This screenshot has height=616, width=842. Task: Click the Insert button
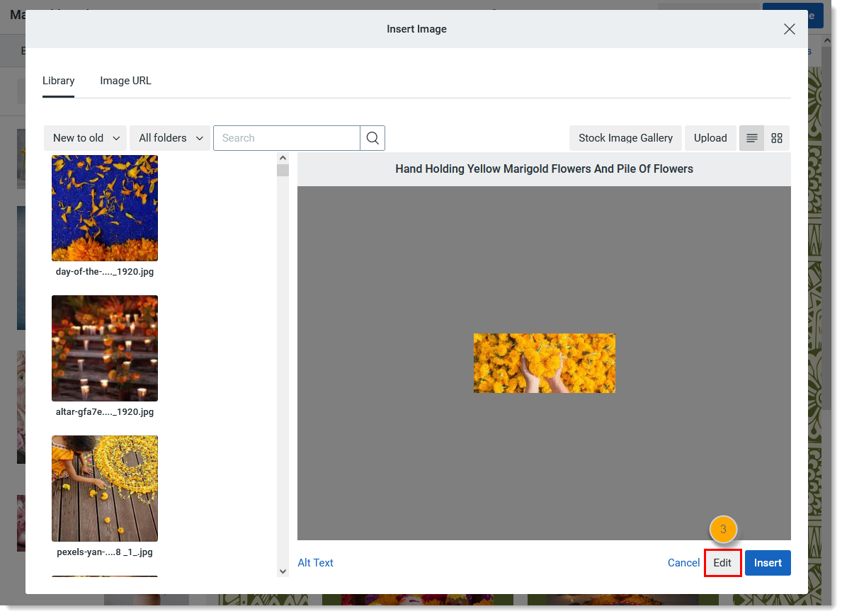[768, 563]
